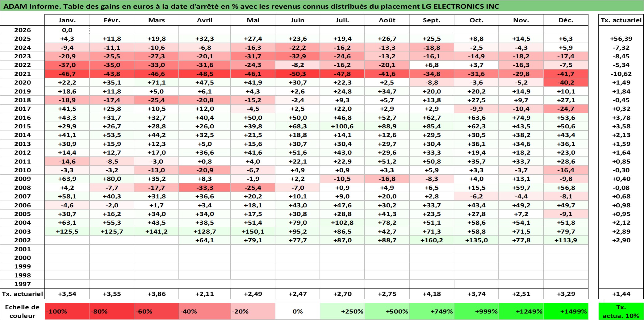Click the Tx. actuariel bottom row label
644x320 pixels.
click(x=23, y=294)
